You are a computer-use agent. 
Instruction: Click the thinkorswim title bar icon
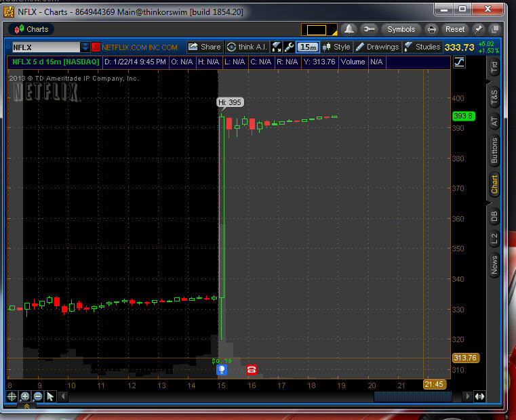point(9,12)
